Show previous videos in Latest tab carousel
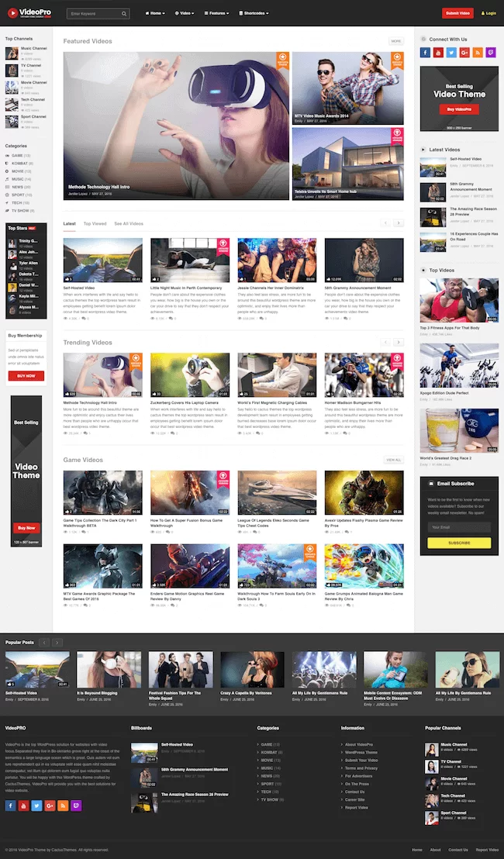This screenshot has height=859, width=504. click(385, 223)
